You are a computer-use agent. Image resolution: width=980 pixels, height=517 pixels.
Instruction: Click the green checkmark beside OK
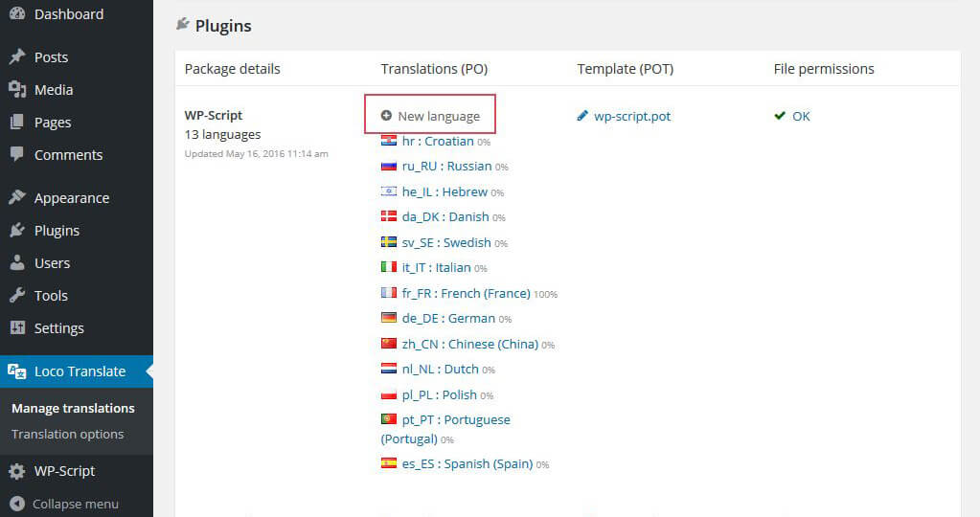pyautogui.click(x=780, y=116)
